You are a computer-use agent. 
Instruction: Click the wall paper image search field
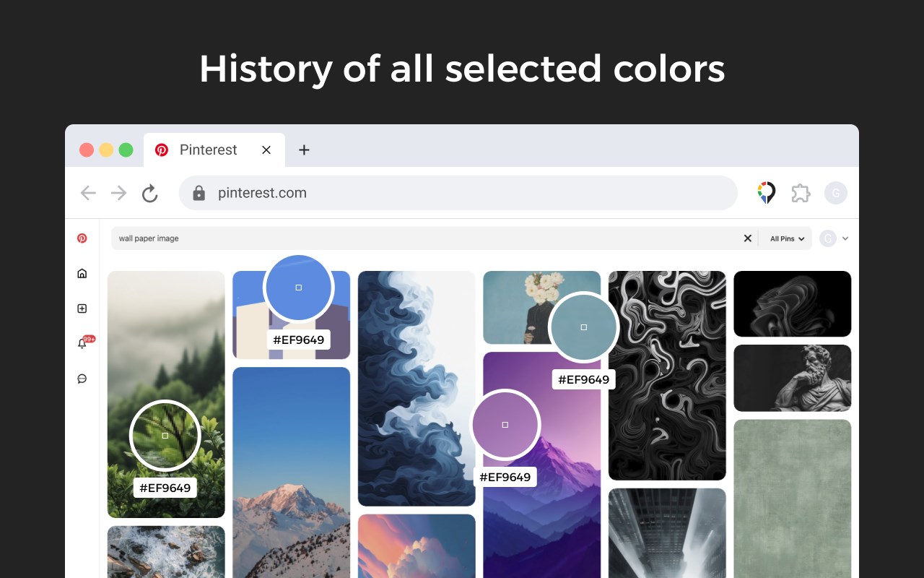pyautogui.click(x=426, y=238)
